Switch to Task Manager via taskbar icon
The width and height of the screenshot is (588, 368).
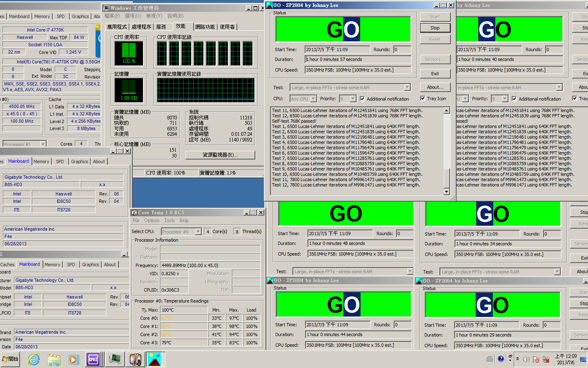click(x=115, y=360)
